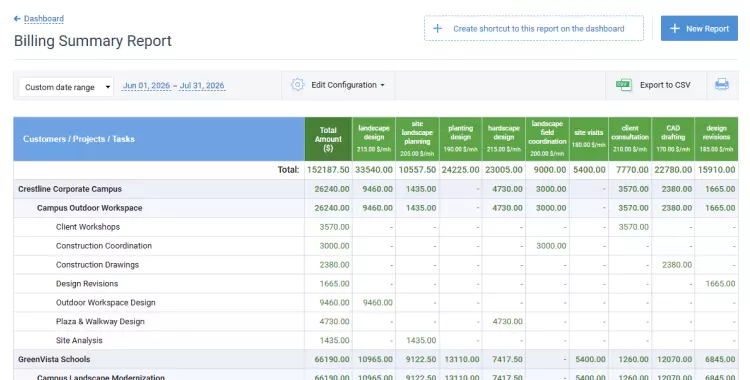Click Site Analysis planning value 1435.00
This screenshot has height=380, width=750.
[421, 340]
